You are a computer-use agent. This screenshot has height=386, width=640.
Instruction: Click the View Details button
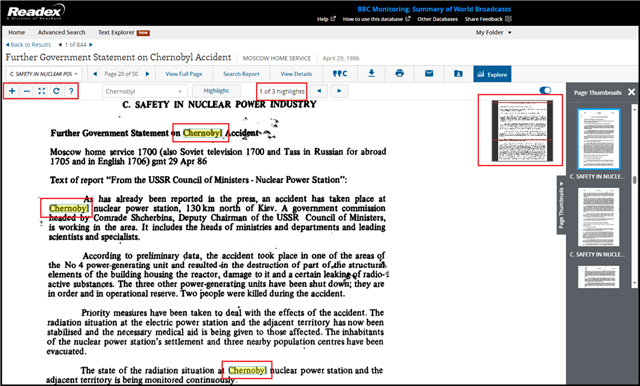tap(296, 74)
